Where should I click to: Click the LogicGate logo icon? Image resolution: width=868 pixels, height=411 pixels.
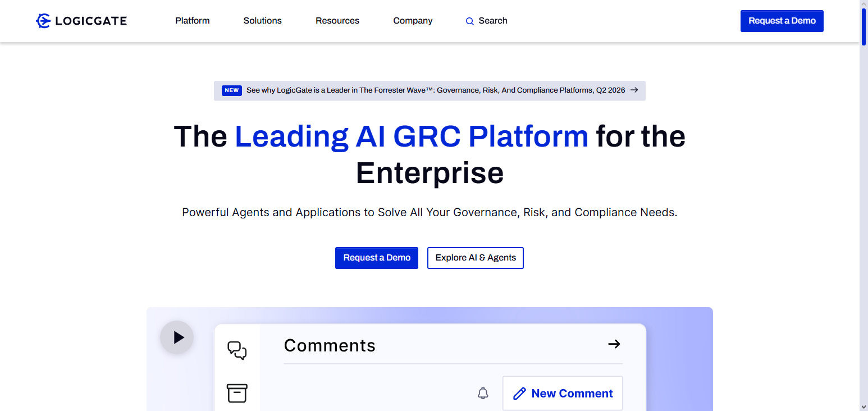(43, 21)
